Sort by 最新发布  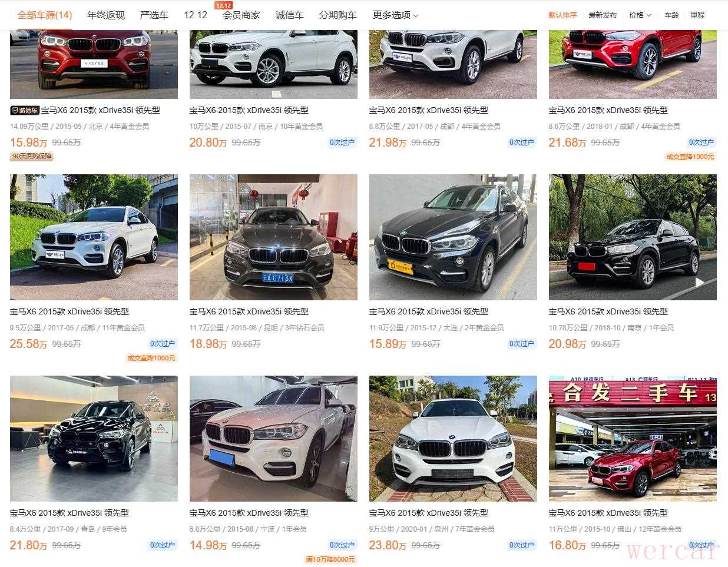coord(603,15)
